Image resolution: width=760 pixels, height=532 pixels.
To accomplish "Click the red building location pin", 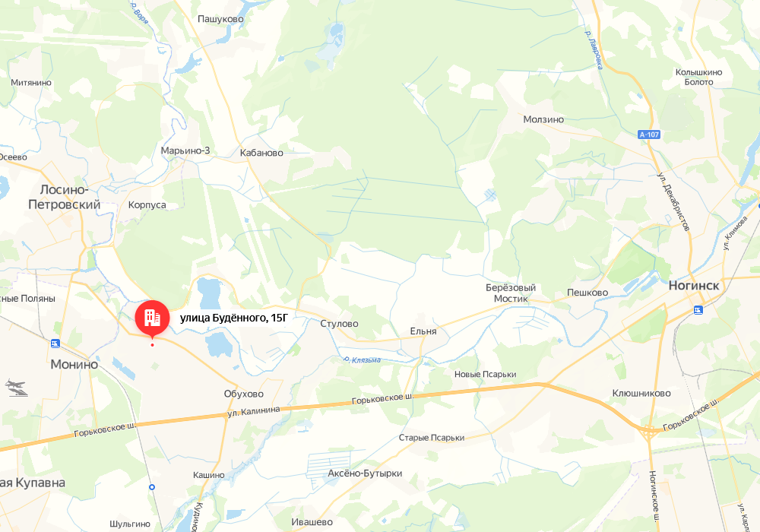I will (x=152, y=318).
